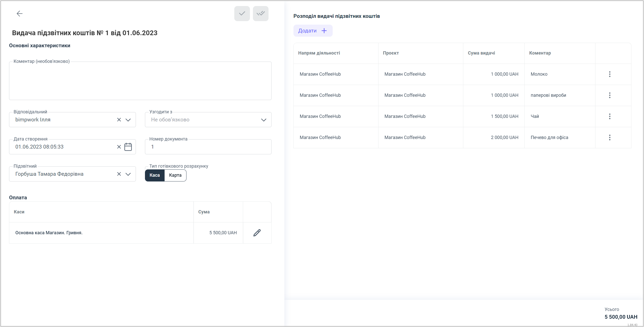Expand the Узгодити з dropdown

click(263, 120)
